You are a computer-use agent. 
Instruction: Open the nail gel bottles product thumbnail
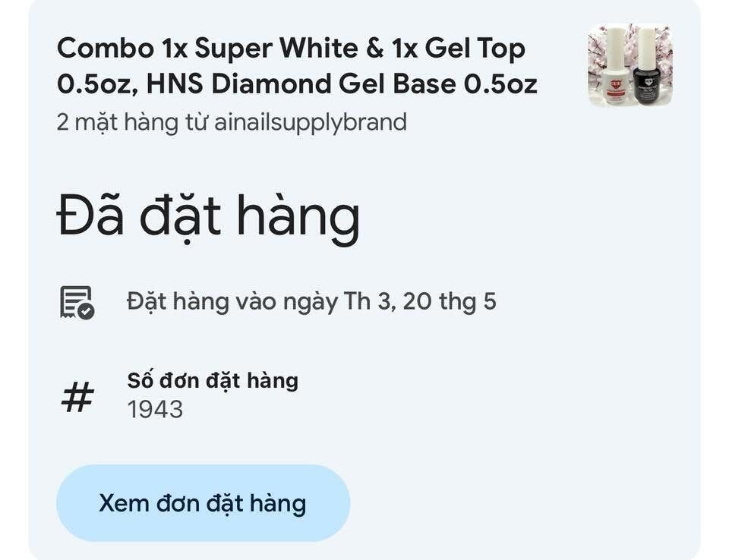coord(630,65)
